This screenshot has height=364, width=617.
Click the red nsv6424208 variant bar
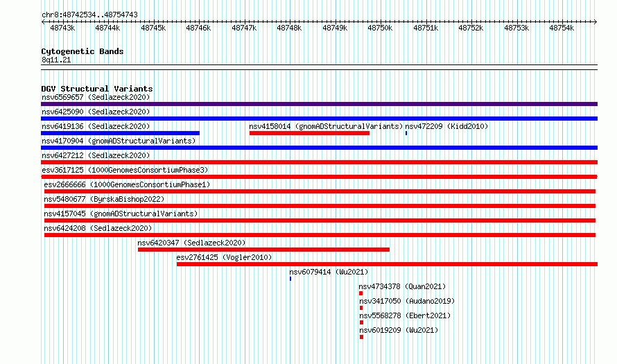tap(320, 235)
